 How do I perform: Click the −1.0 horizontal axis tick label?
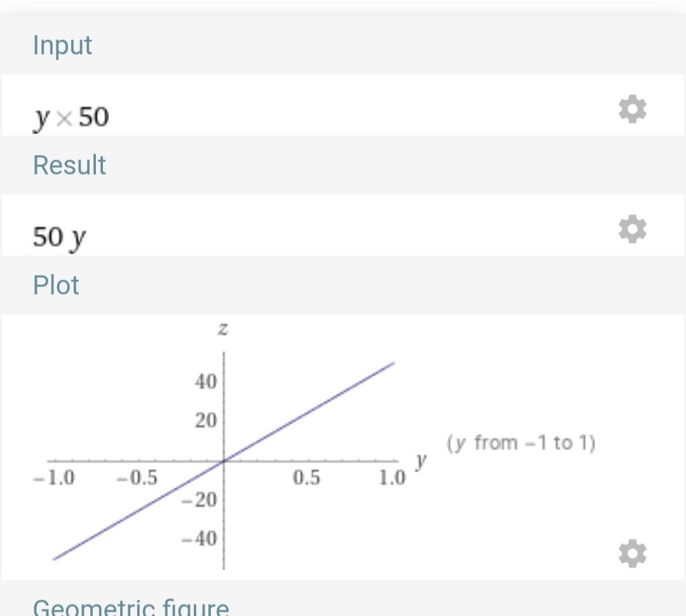click(54, 478)
